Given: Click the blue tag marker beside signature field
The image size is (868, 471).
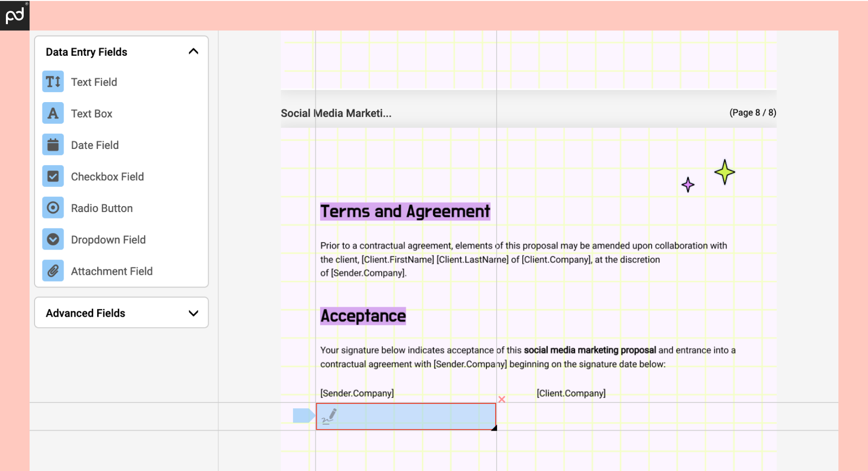Looking at the screenshot, I should click(x=304, y=416).
